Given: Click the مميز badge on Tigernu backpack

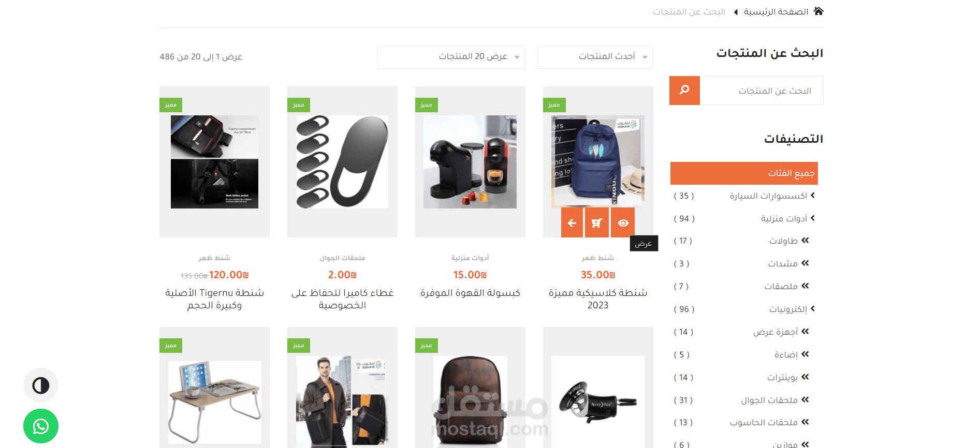Looking at the screenshot, I should coord(171,105).
